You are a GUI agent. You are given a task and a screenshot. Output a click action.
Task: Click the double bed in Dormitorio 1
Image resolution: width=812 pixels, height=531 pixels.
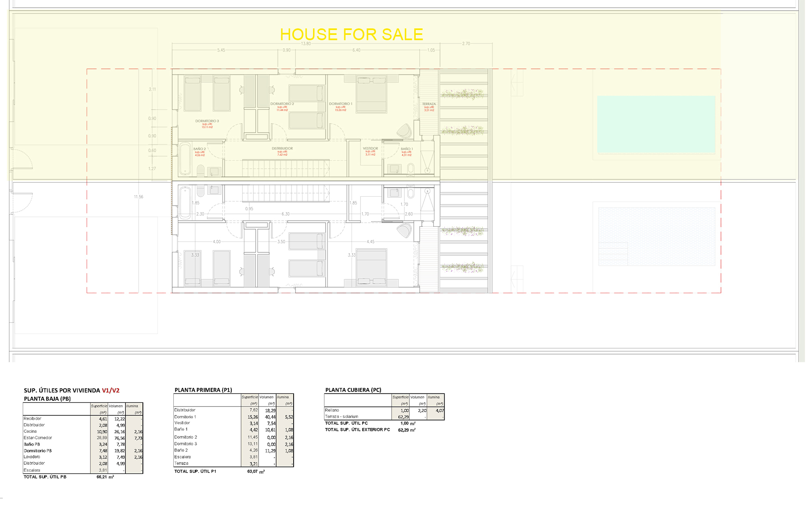[x=371, y=94]
